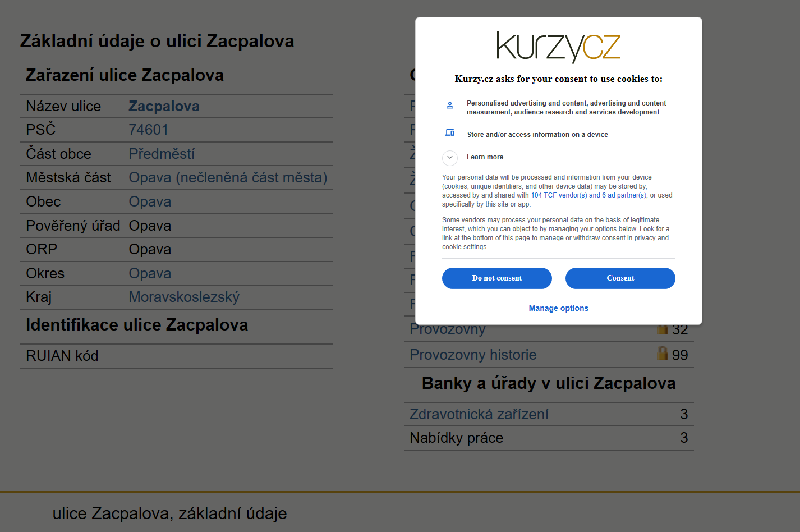Open the Moravskoslezský region link

184,297
